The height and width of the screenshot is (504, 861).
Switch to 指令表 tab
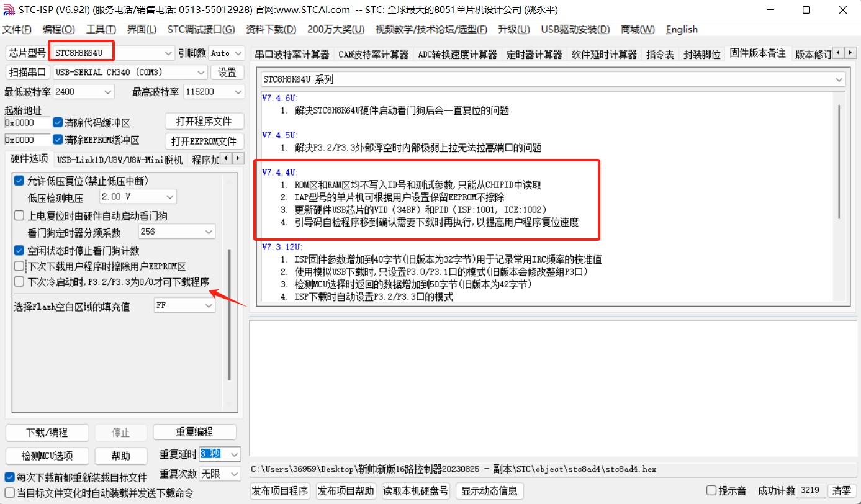pos(660,54)
